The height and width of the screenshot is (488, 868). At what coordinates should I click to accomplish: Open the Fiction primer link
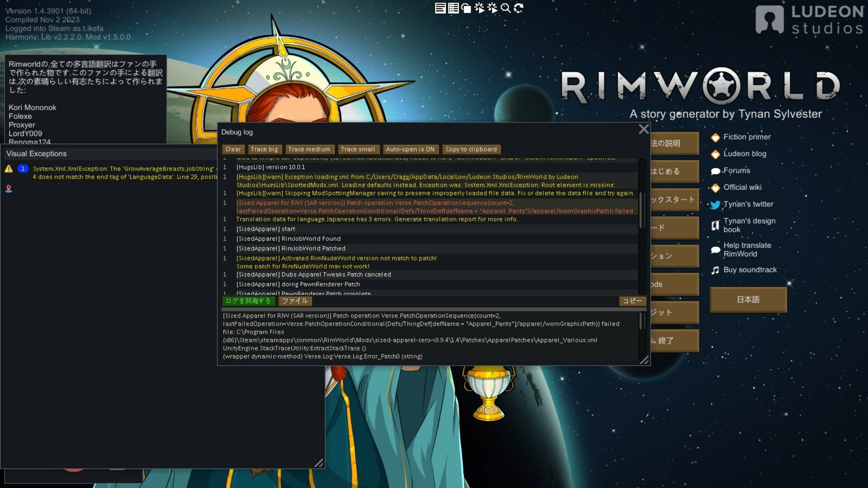[747, 137]
